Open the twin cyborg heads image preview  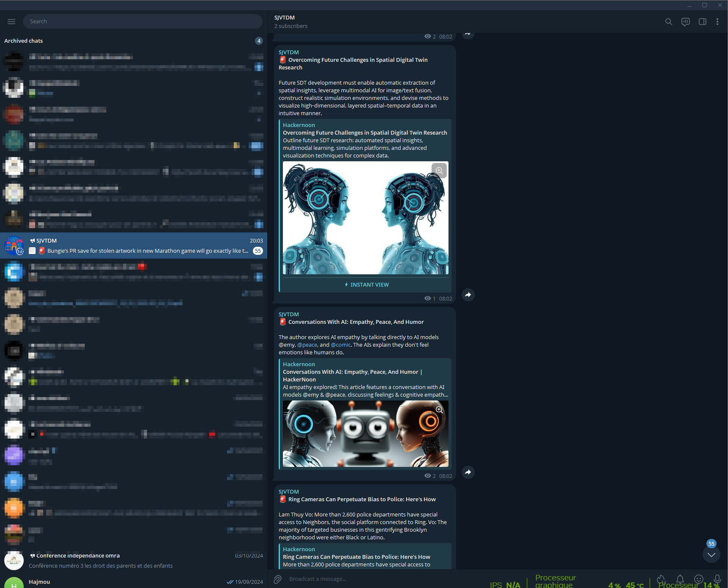pyautogui.click(x=365, y=218)
